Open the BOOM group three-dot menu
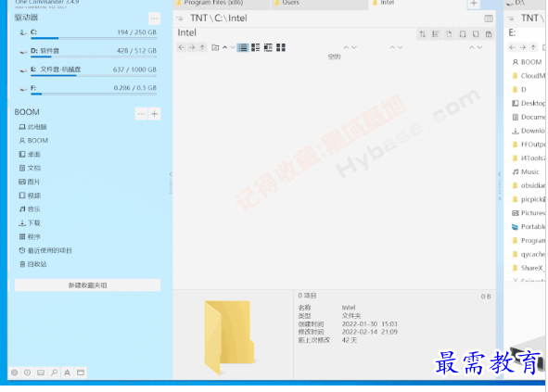Screen dimensions: 548x392 141,114
